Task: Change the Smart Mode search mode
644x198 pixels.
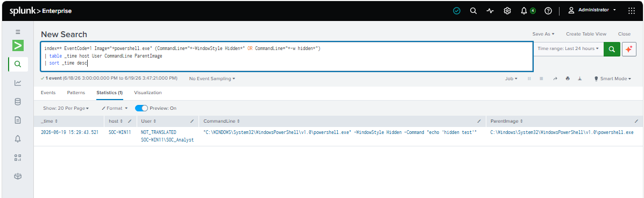Action: click(612, 79)
